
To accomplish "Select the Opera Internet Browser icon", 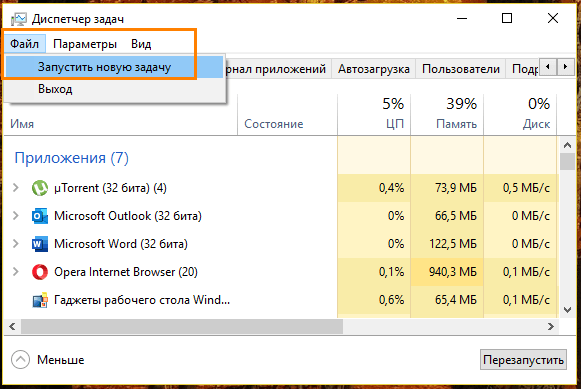I will tap(40, 272).
